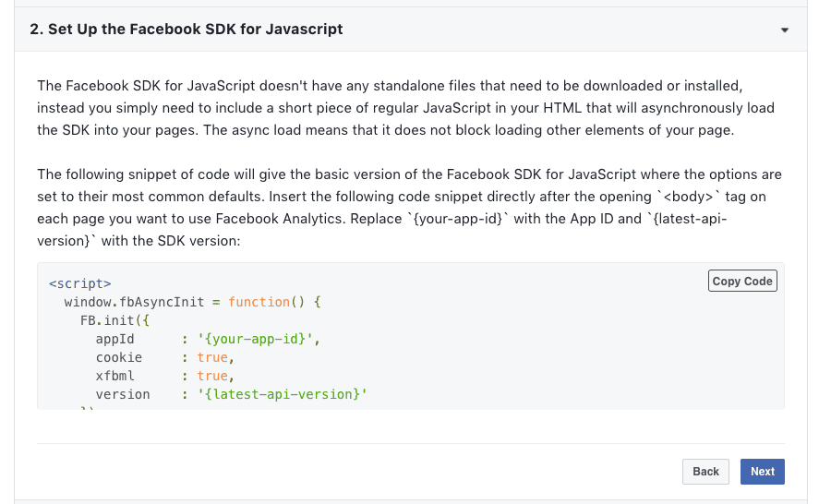Click the Copy Code button

coord(742,281)
